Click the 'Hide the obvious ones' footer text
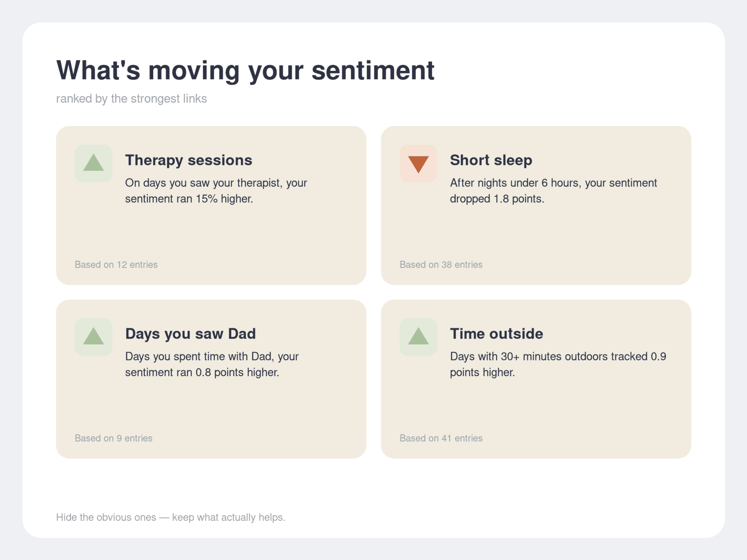The height and width of the screenshot is (560, 747). point(171,517)
